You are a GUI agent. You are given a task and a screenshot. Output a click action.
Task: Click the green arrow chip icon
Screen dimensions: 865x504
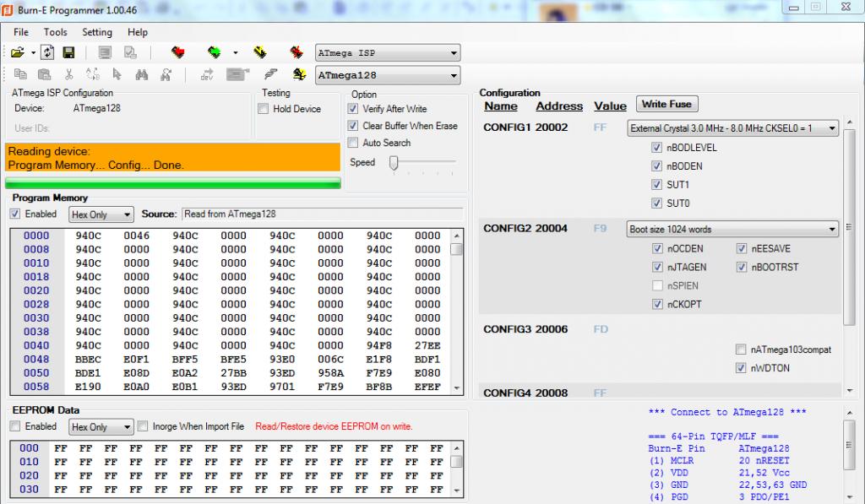215,53
